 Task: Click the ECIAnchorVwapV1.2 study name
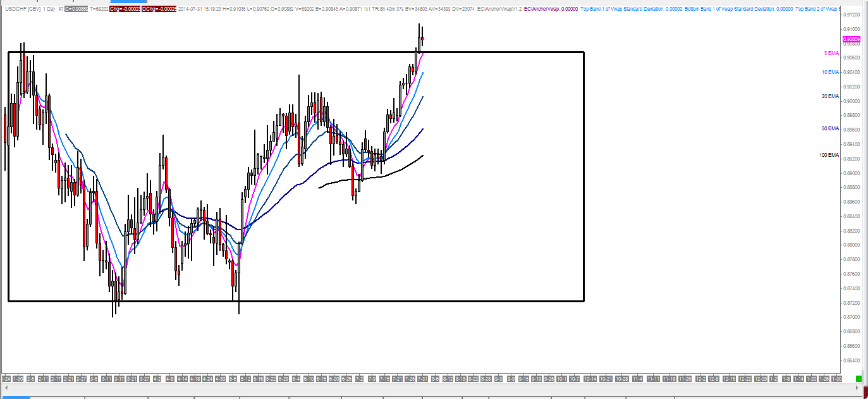(499, 9)
